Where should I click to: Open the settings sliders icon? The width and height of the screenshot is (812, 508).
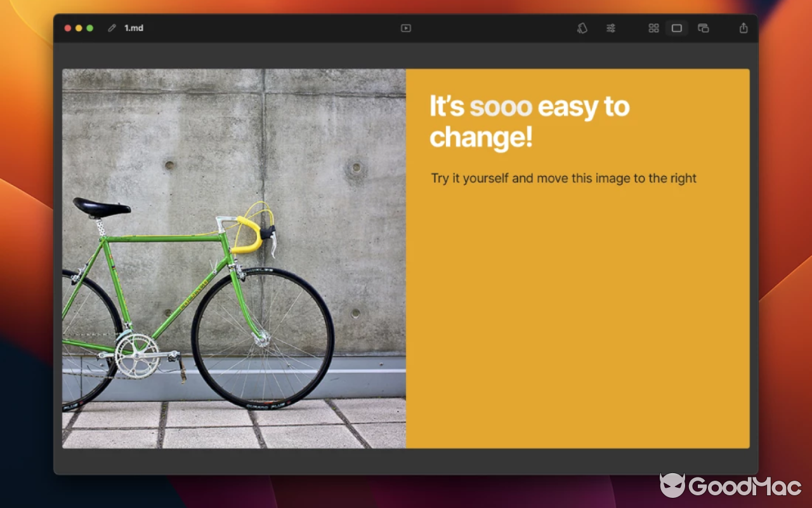tap(610, 28)
